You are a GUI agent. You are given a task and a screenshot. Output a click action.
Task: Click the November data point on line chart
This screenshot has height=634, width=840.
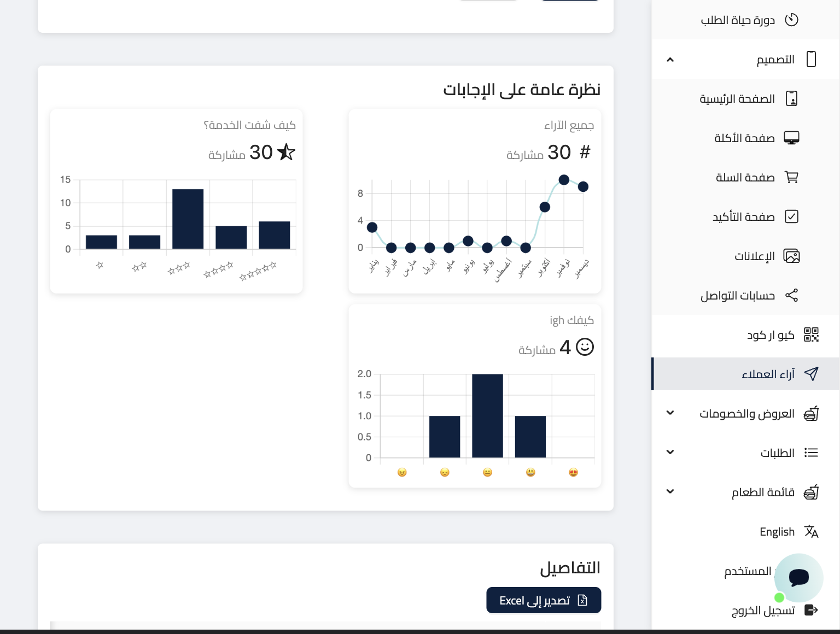(x=564, y=180)
